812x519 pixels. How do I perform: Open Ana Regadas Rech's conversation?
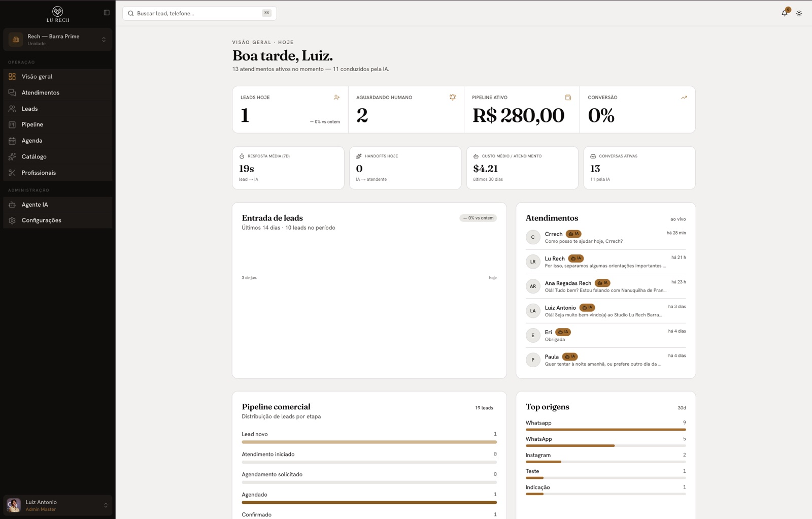coord(605,286)
